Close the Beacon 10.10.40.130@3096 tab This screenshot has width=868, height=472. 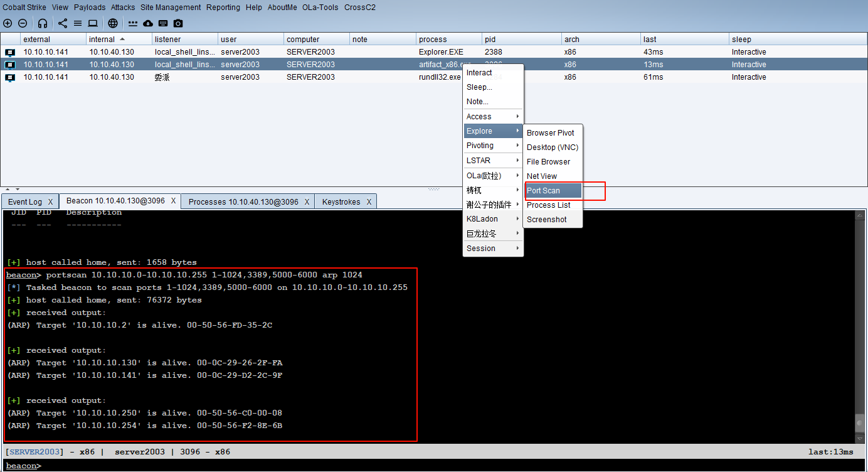point(174,201)
